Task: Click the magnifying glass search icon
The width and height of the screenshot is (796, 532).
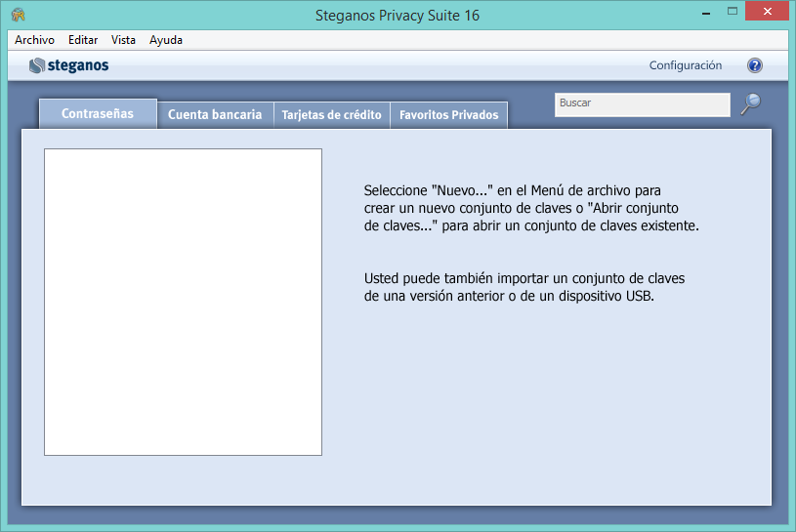Action: (750, 104)
